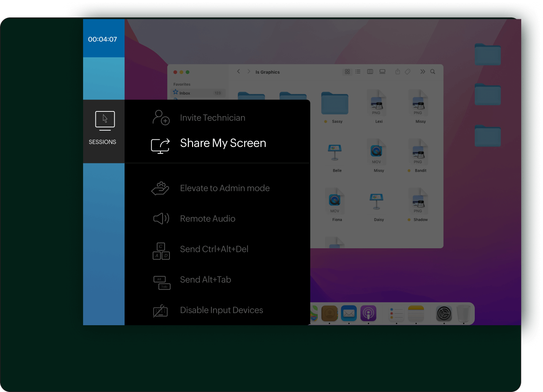Select the Lexi PNG file
This screenshot has height=392, width=543.
point(376,103)
